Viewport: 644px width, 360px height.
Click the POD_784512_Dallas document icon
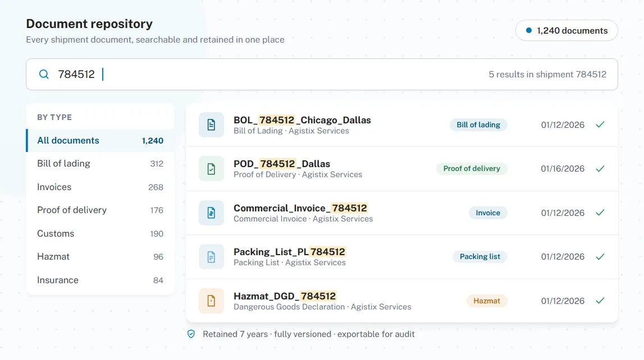click(x=211, y=169)
